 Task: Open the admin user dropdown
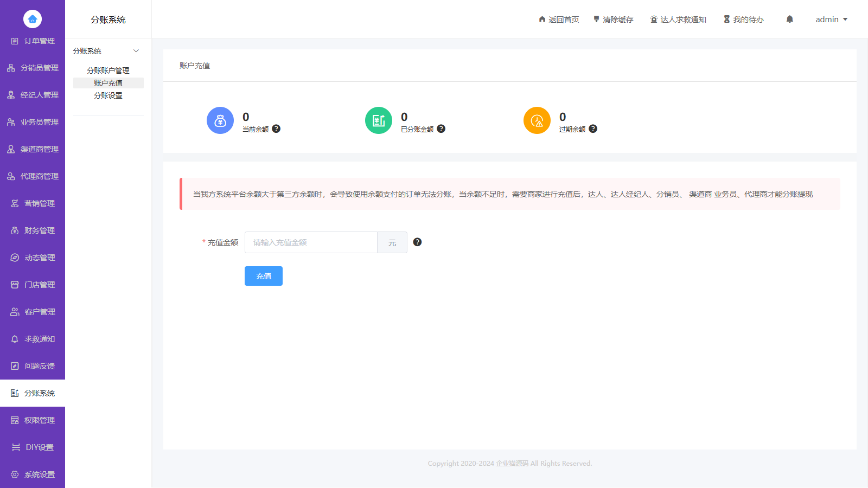[831, 20]
